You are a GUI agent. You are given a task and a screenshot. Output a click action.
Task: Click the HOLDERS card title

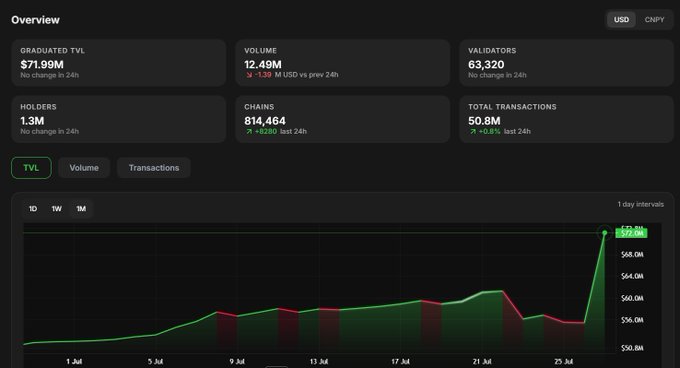click(38, 107)
